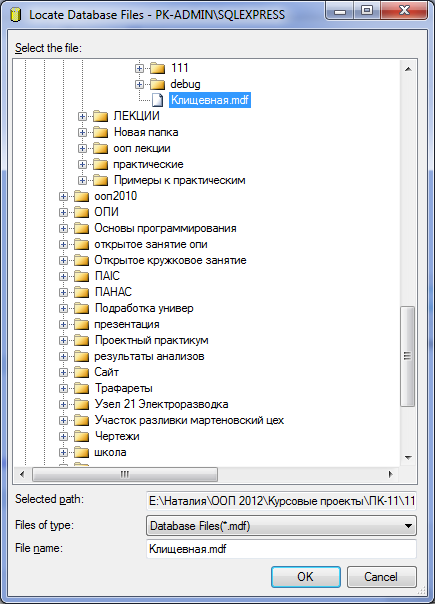
Task: Click the школа folder icon
Action: (81, 452)
